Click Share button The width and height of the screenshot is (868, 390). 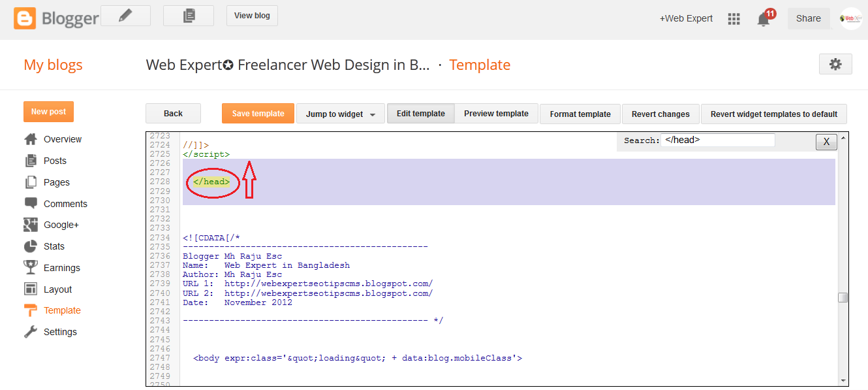[809, 18]
